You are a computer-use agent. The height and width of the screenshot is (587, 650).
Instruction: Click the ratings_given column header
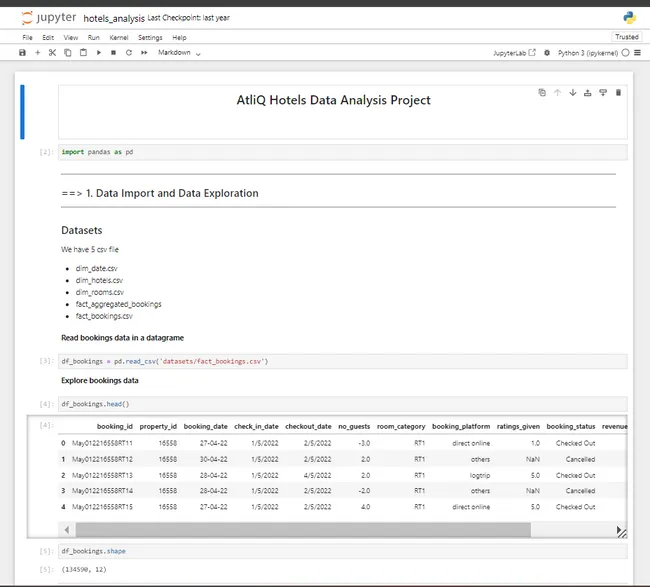[518, 427]
